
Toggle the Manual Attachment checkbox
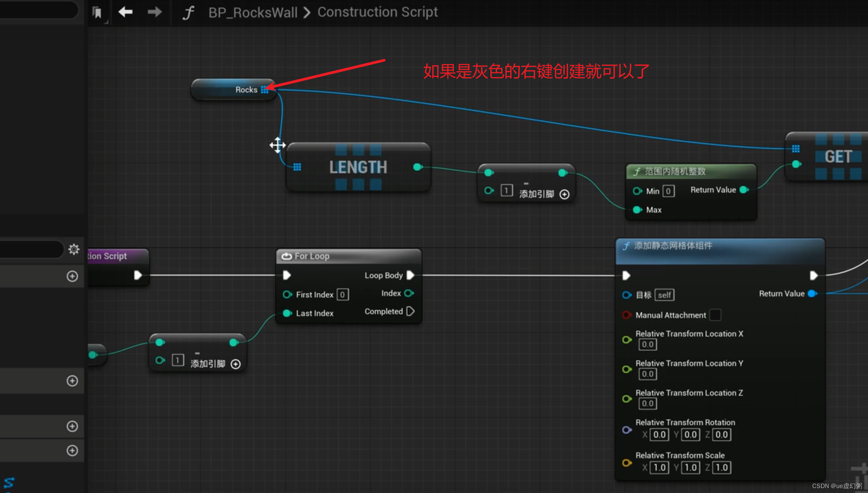pyautogui.click(x=715, y=315)
